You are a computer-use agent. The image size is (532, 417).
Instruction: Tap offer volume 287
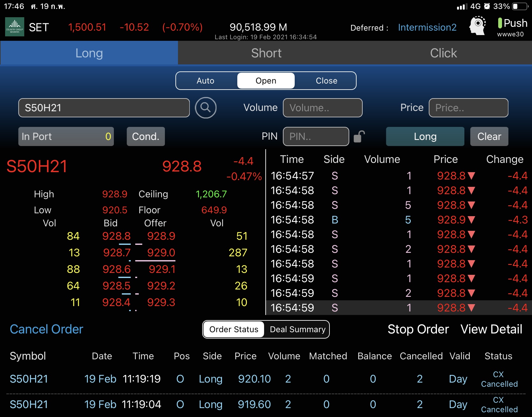click(238, 252)
